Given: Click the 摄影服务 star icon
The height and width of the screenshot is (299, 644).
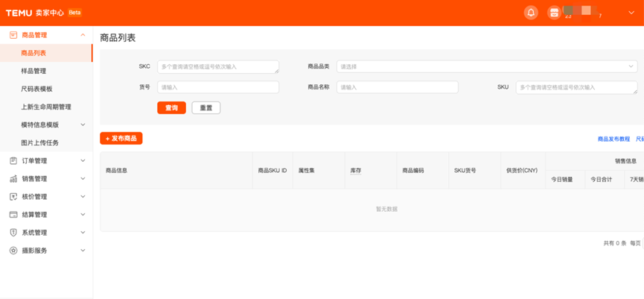Looking at the screenshot, I should pos(13,251).
